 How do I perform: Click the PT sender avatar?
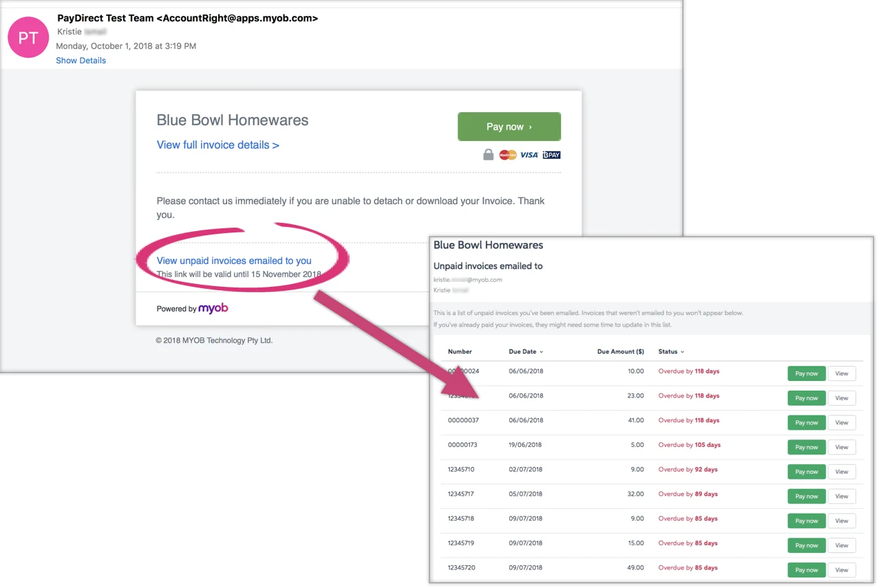click(x=28, y=37)
